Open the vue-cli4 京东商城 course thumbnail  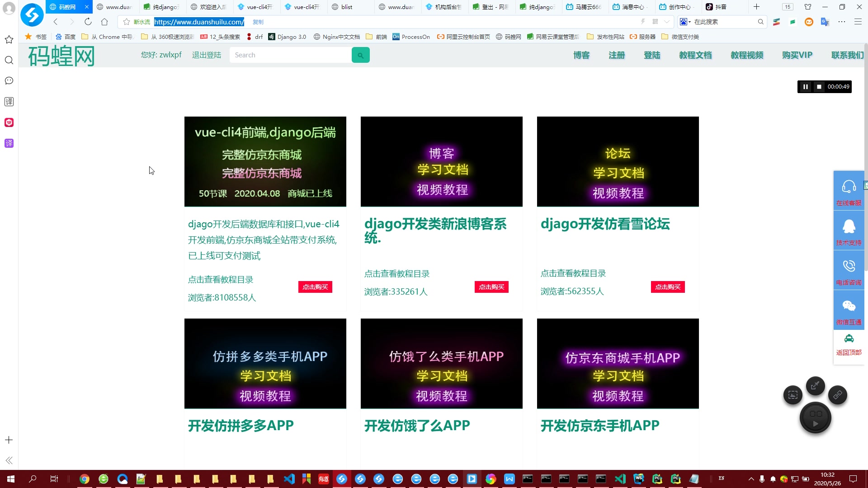265,162
